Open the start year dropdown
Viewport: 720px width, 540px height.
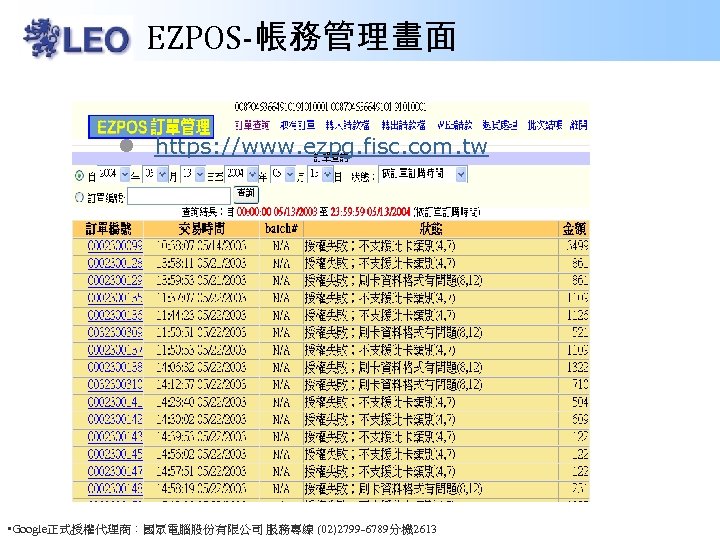125,174
